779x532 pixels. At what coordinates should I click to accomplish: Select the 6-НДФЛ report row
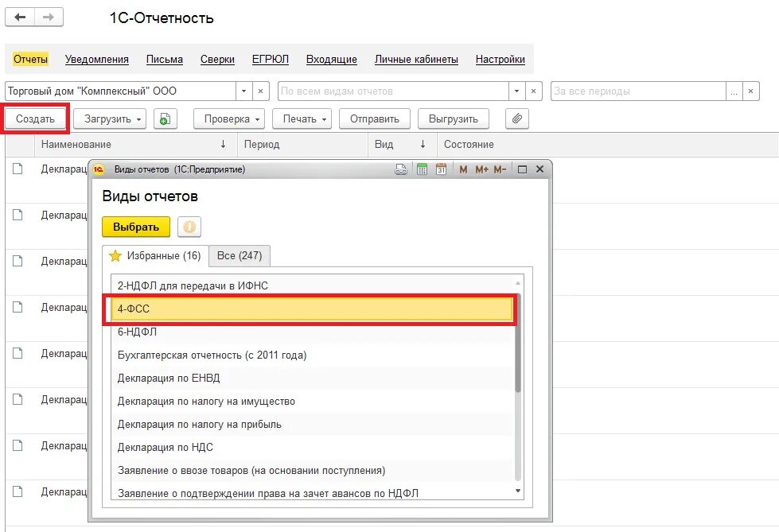tap(312, 332)
